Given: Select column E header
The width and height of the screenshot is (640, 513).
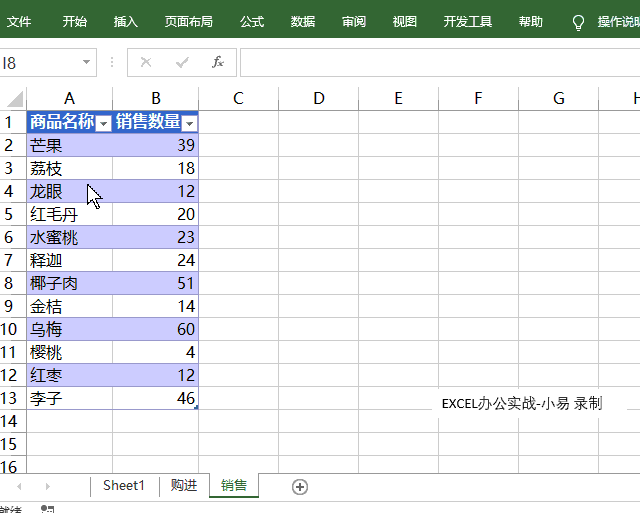Looking at the screenshot, I should coord(399,98).
